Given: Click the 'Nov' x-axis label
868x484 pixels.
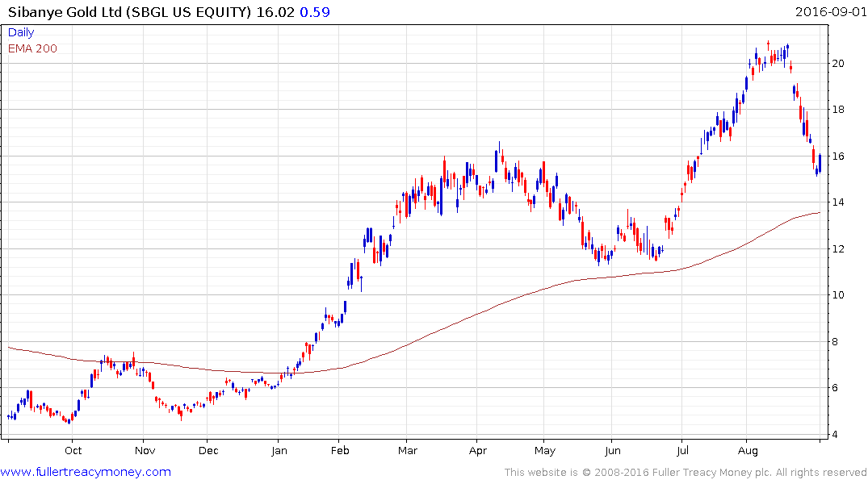Looking at the screenshot, I should [x=145, y=451].
